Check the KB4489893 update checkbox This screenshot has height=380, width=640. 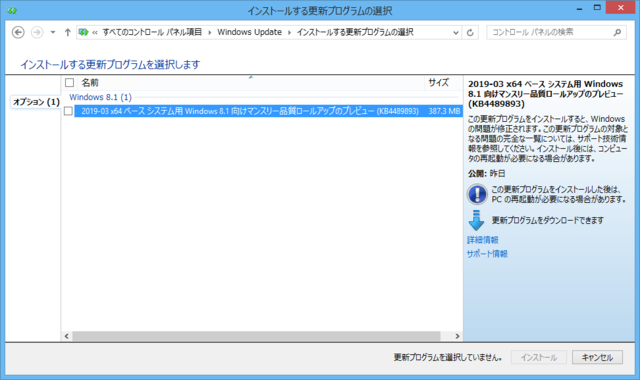coord(69,111)
